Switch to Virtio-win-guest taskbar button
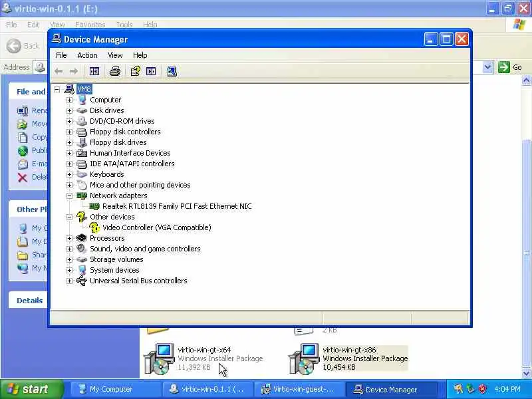Image resolution: width=532 pixels, height=399 pixels. (299, 390)
